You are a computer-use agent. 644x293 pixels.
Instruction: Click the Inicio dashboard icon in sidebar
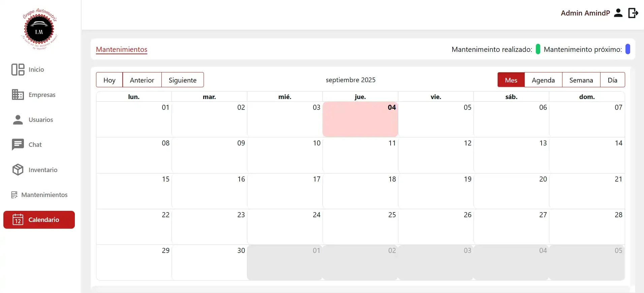[x=18, y=70]
